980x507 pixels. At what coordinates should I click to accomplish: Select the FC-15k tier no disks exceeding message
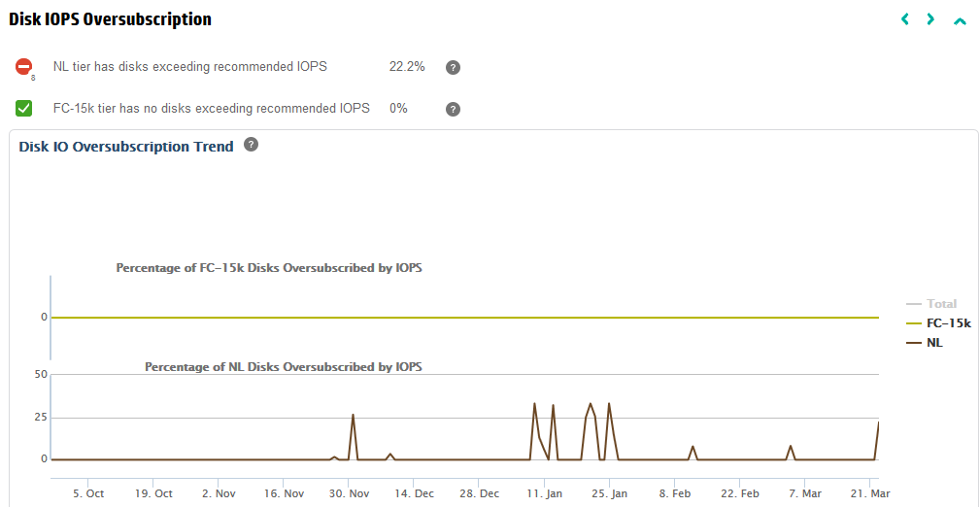211,109
